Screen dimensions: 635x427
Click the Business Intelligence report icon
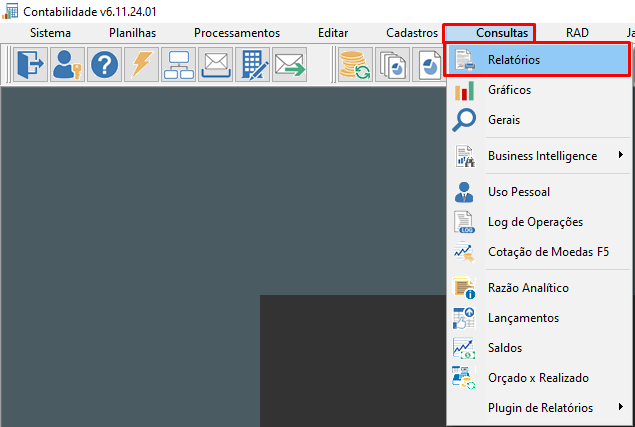[465, 156]
